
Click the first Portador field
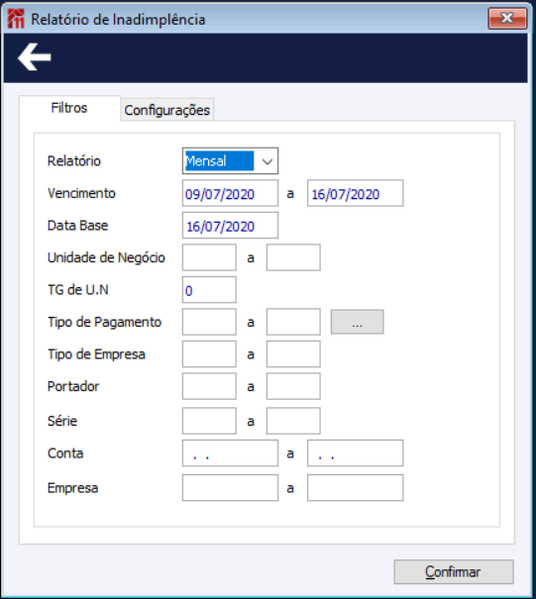pos(209,386)
